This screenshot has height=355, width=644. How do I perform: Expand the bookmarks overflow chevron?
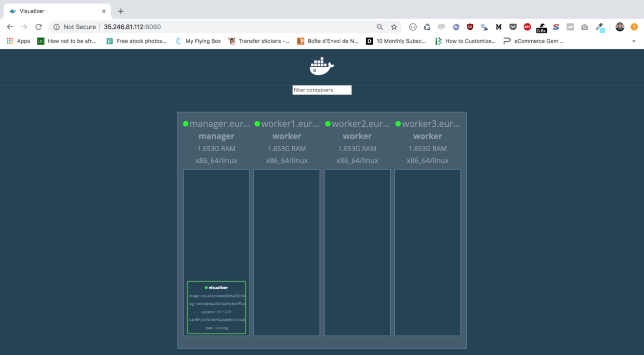click(634, 41)
